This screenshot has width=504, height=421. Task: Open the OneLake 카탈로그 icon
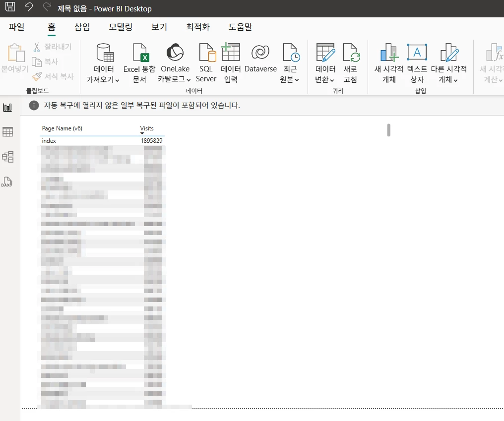pos(175,52)
